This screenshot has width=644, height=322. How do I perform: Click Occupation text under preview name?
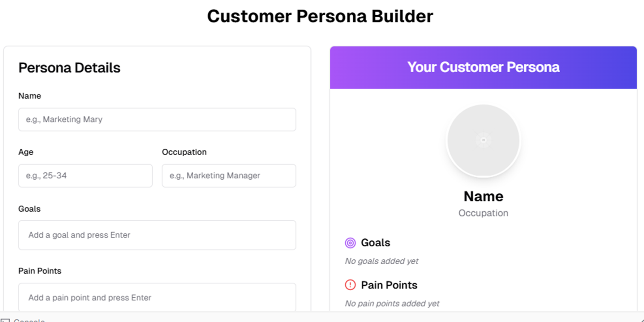[x=483, y=213]
